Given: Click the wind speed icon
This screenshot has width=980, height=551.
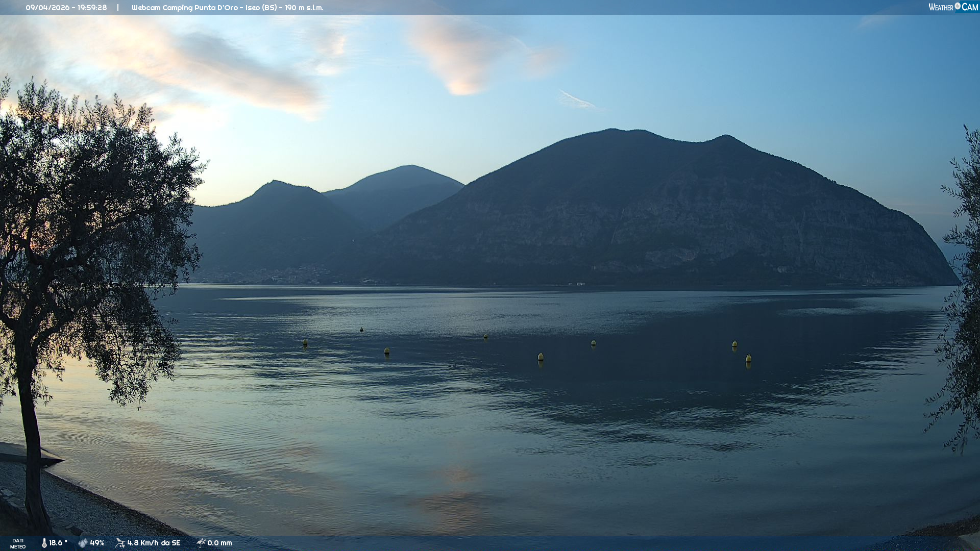Looking at the screenshot, I should click(120, 543).
